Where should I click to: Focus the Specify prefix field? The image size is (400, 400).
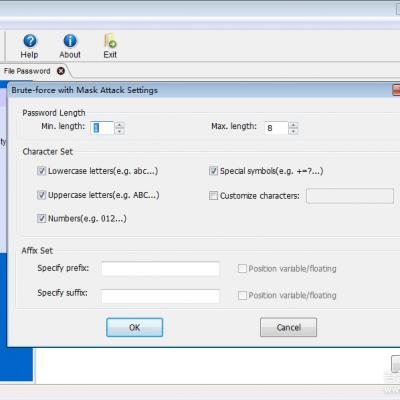(160, 269)
